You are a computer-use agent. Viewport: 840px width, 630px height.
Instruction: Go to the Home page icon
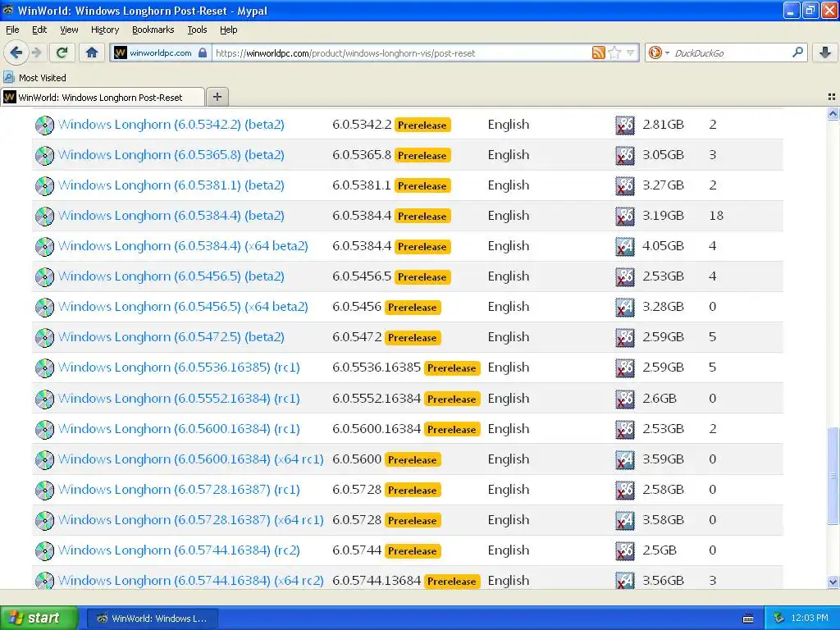[92, 52]
